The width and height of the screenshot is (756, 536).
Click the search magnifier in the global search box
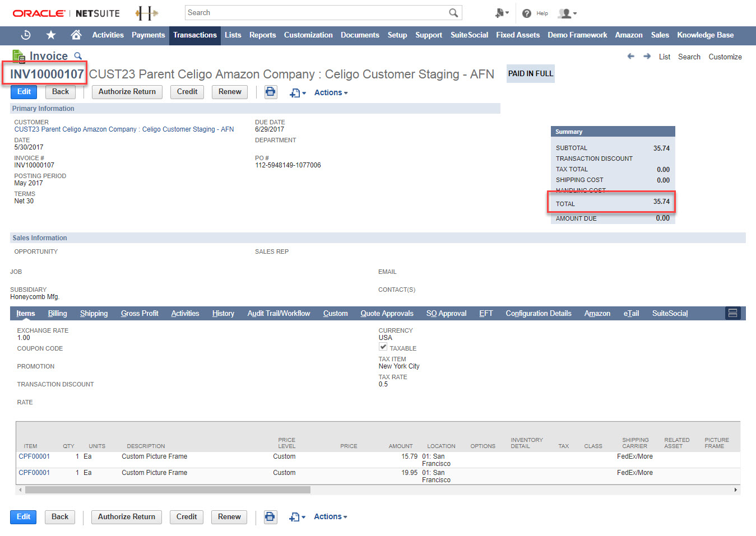pos(453,12)
